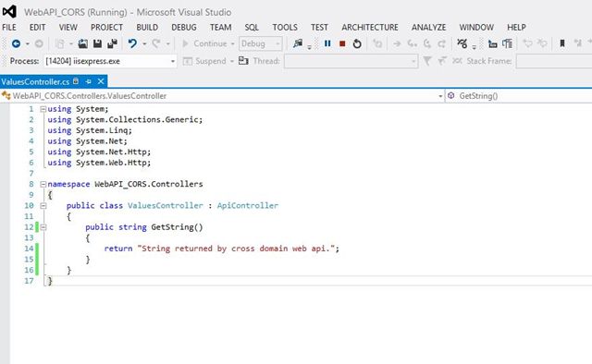Click the Navigate Backward arrow icon
Screen dimensions: 592x364
point(16,43)
